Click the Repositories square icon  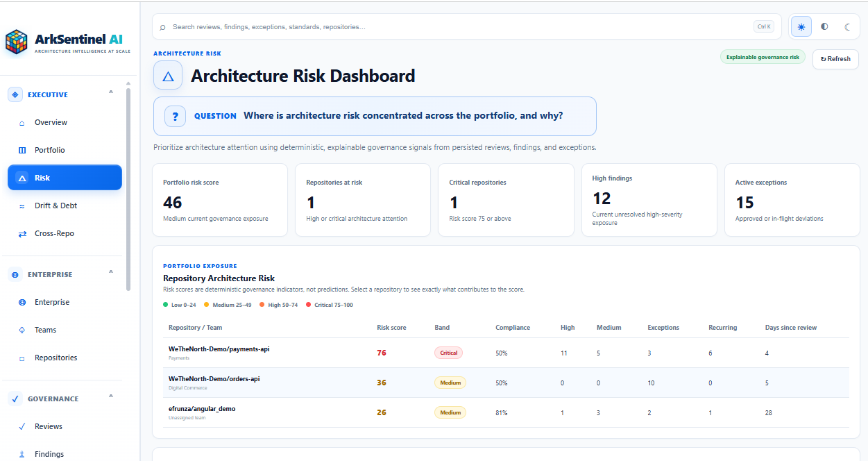pos(22,358)
